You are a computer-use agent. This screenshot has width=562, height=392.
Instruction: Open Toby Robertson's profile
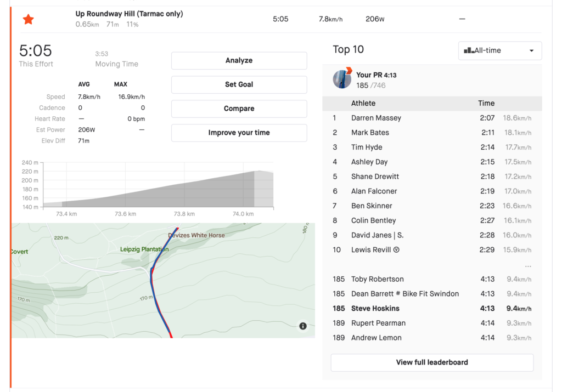pyautogui.click(x=377, y=279)
